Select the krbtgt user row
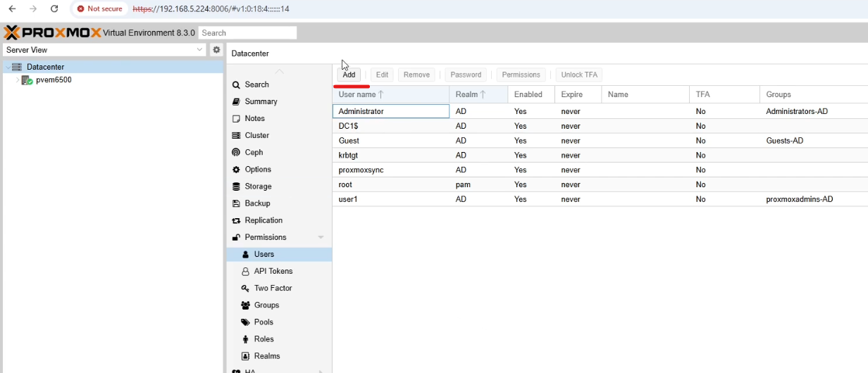This screenshot has height=373, width=868. (x=600, y=156)
